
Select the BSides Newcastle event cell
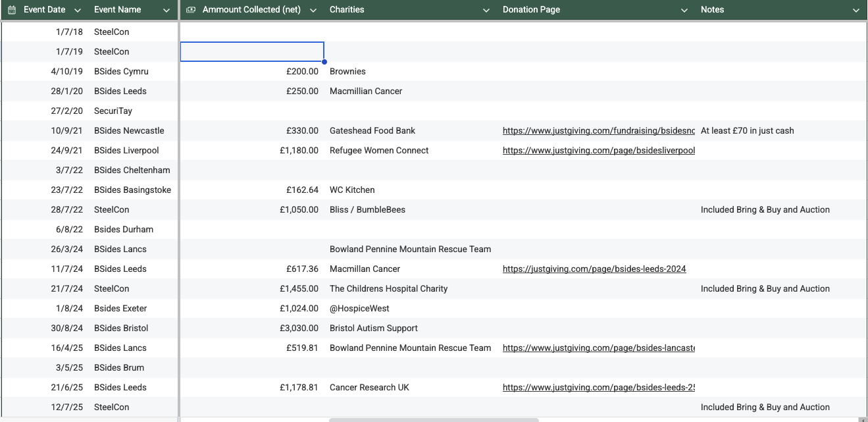click(134, 131)
